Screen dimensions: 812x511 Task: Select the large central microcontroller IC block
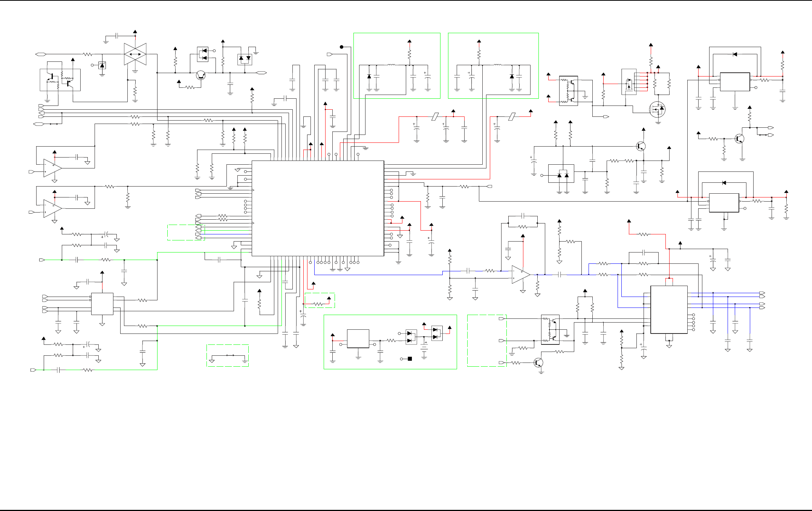(318, 208)
